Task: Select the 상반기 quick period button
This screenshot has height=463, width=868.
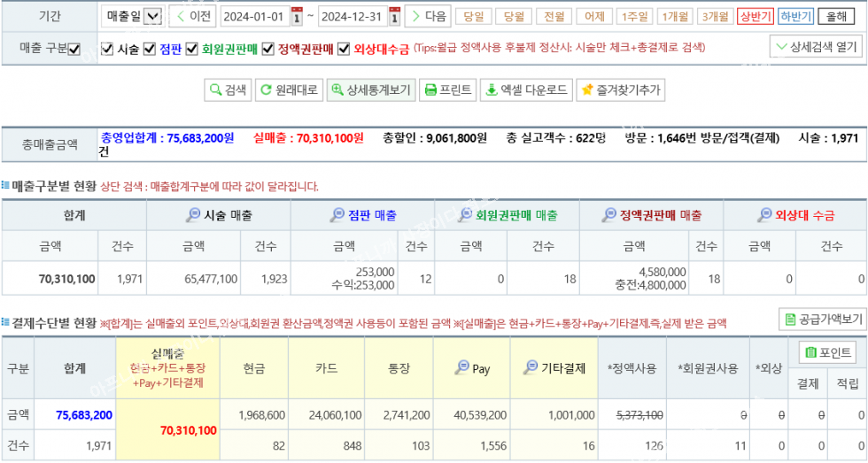Action: pyautogui.click(x=755, y=17)
